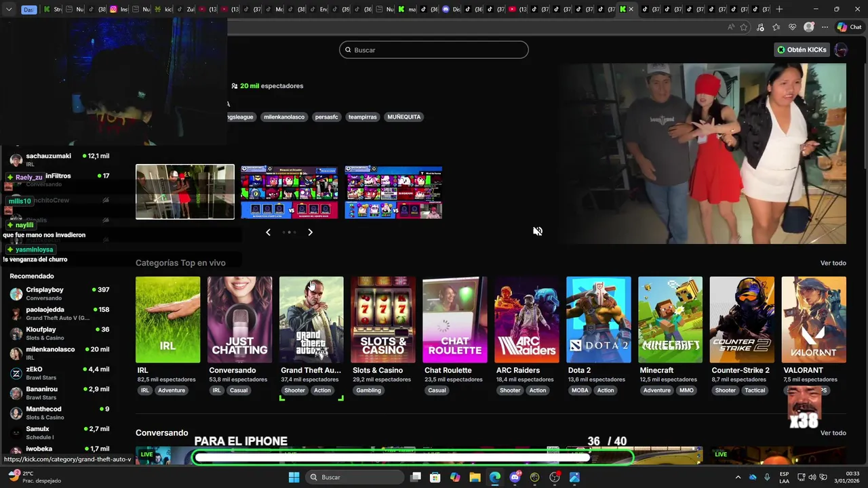Screen dimensions: 868x488
Task: Open Microsoft Store from taskbar
Action: (x=435, y=477)
